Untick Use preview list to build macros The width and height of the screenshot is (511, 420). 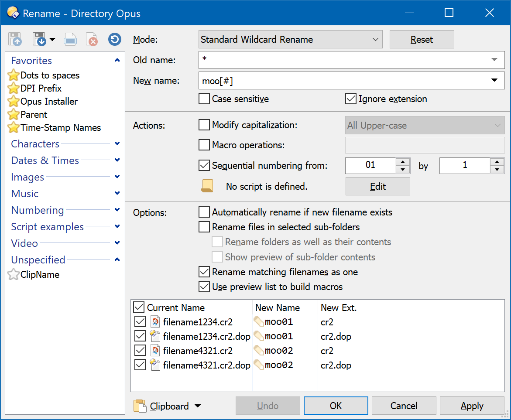[204, 287]
